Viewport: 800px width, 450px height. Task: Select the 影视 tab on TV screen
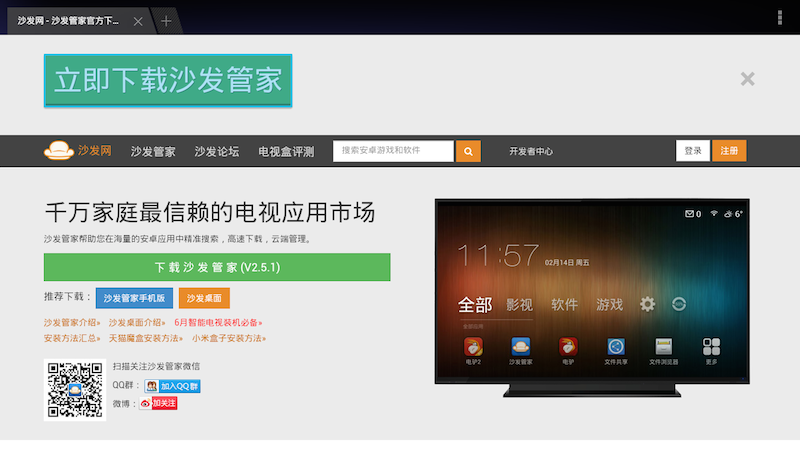[519, 305]
